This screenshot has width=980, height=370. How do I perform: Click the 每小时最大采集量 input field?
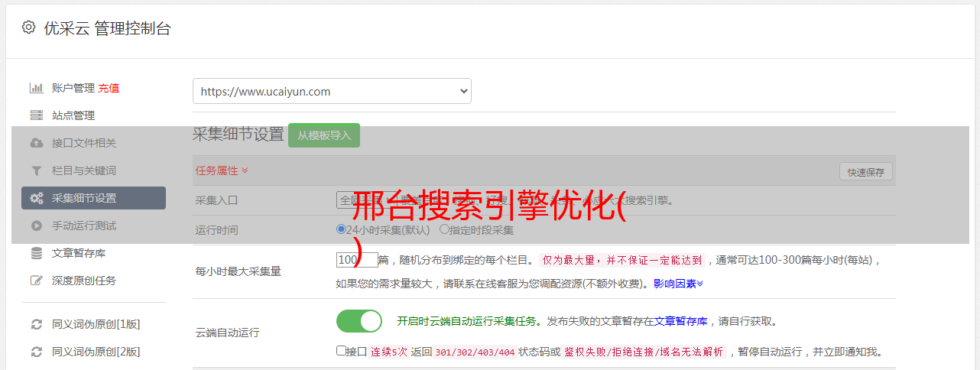tap(357, 260)
